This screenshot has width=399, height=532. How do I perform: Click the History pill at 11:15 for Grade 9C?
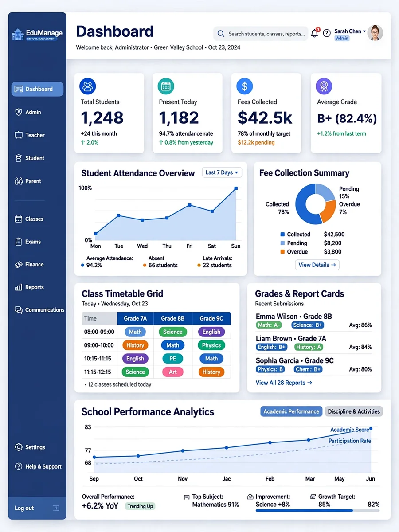coord(211,372)
